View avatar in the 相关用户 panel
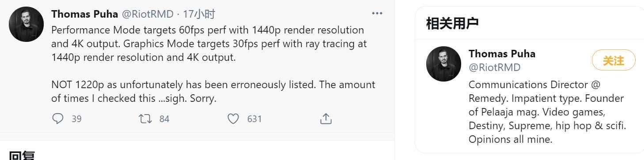The image size is (644, 160). [444, 64]
